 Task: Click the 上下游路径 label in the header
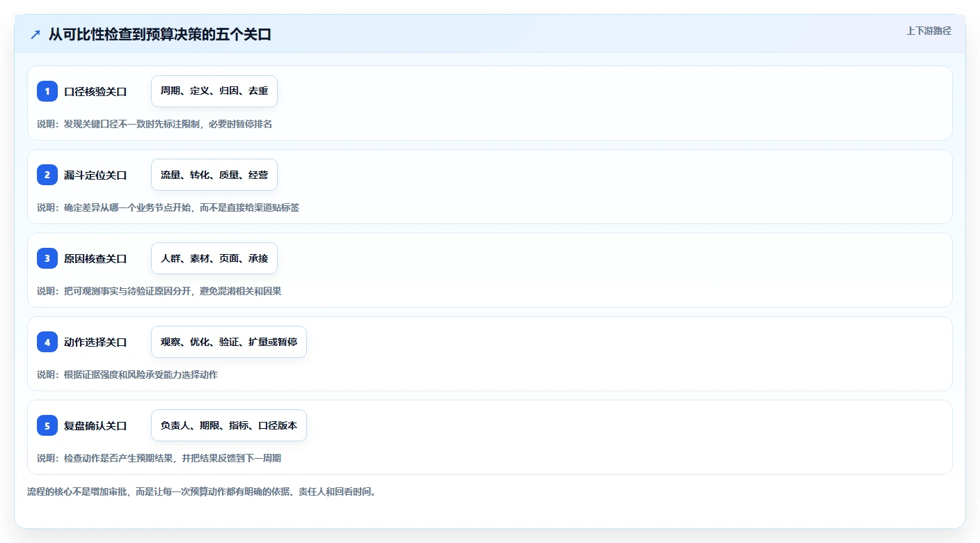928,31
